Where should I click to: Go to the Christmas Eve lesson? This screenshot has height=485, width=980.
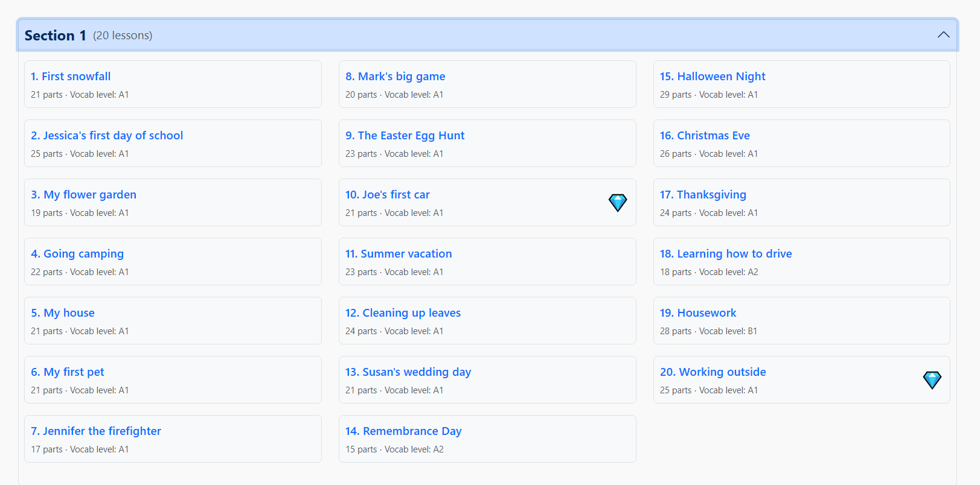point(705,136)
